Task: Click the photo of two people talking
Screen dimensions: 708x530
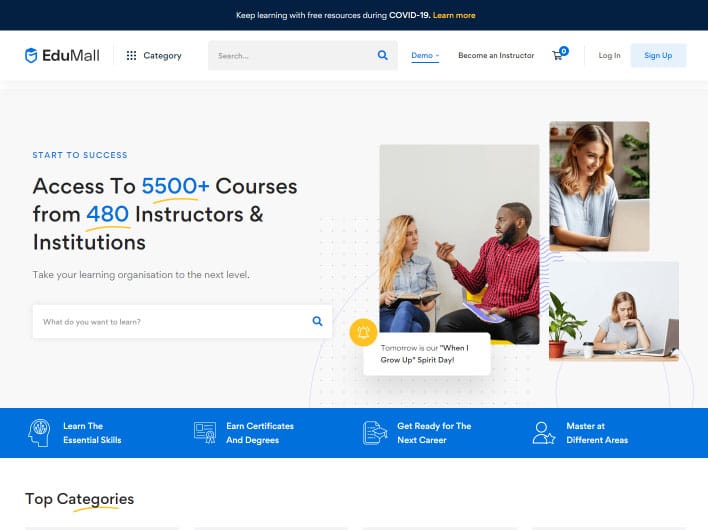Action: (x=459, y=244)
